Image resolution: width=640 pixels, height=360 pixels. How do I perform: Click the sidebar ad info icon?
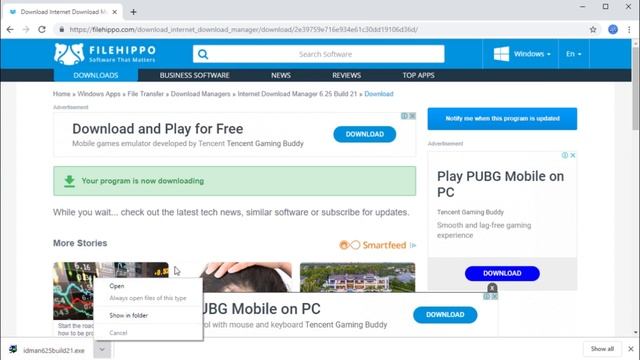[x=565, y=155]
